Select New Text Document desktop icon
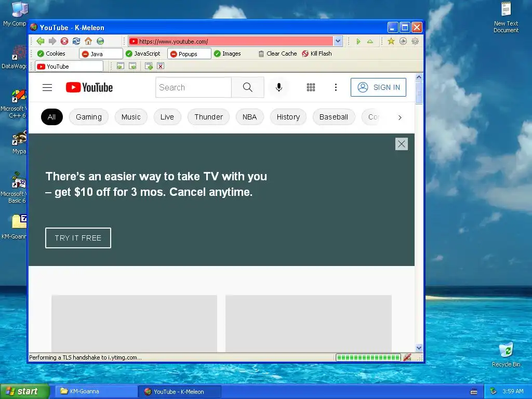 [506, 17]
